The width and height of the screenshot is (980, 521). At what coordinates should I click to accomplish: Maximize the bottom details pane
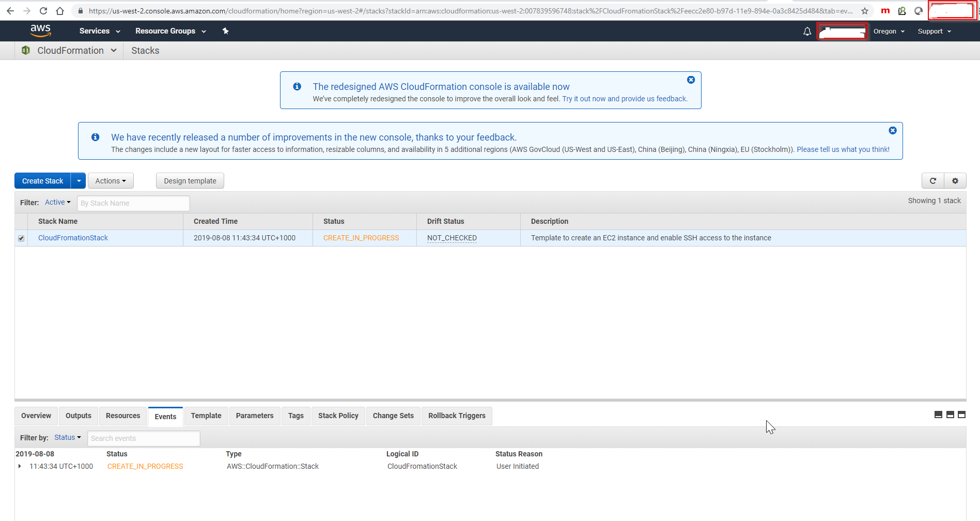pyautogui.click(x=961, y=415)
